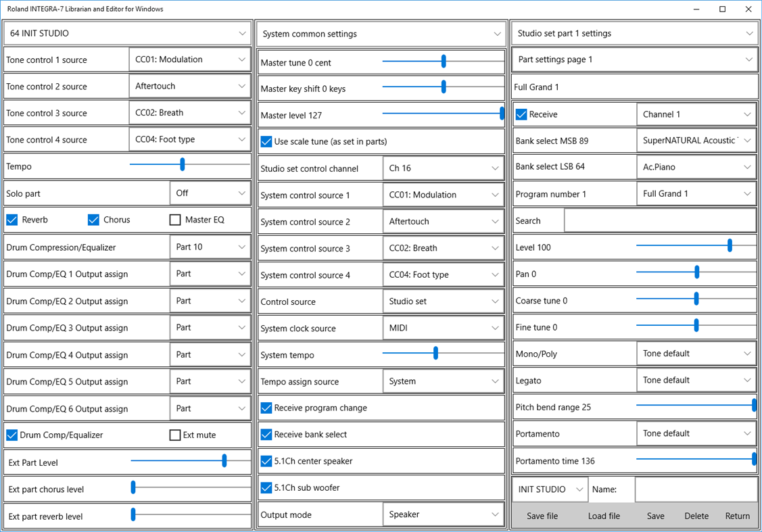Open System control source 4 dropdown
The width and height of the screenshot is (762, 532).
coord(444,275)
